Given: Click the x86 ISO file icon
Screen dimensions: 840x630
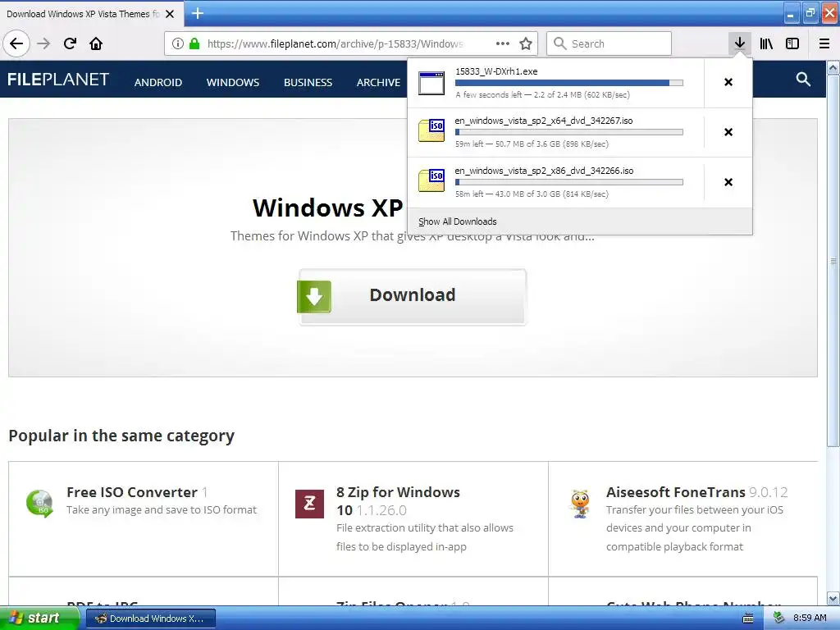Looking at the screenshot, I should pos(431,180).
